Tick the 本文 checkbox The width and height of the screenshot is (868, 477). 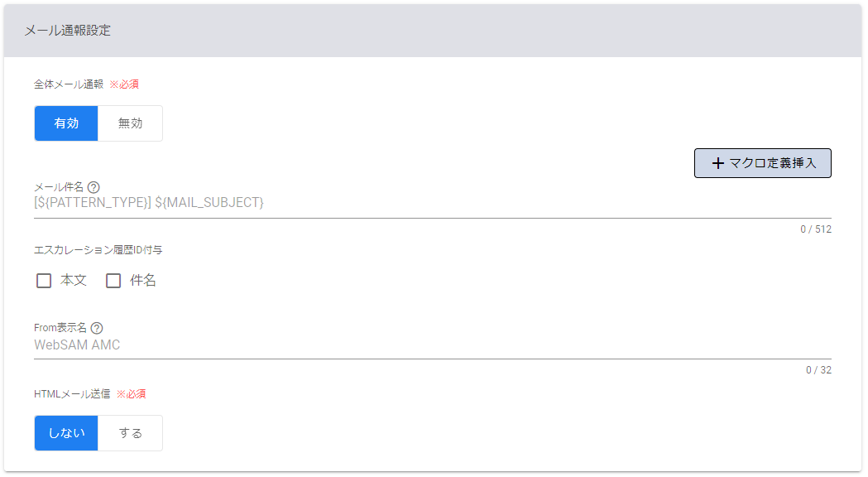coord(44,281)
